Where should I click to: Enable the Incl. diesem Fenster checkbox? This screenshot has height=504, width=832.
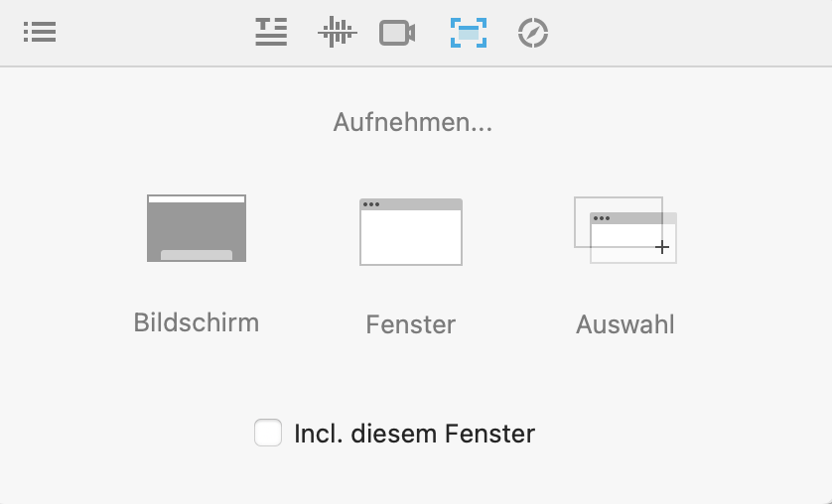click(268, 433)
